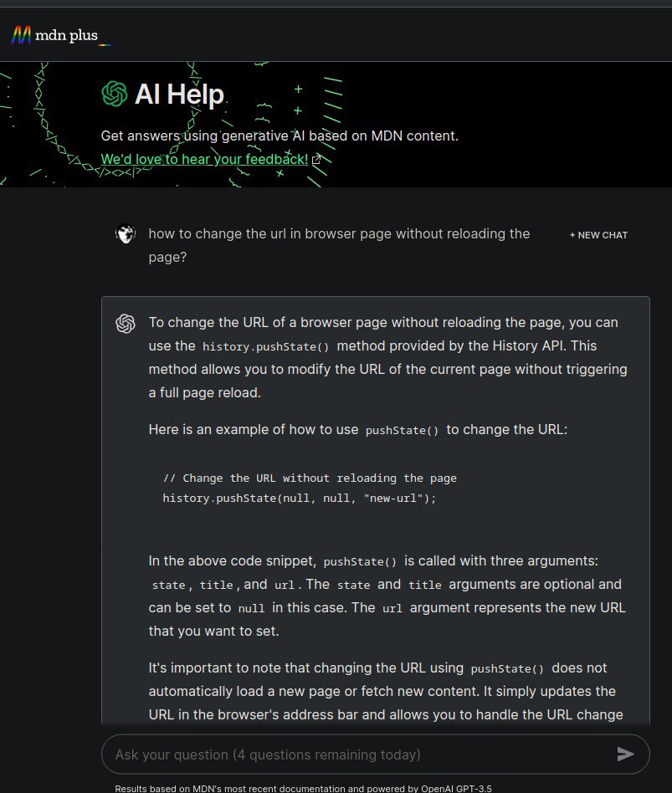The width and height of the screenshot is (672, 793).
Task: Start a new chat with + NEW CHAT
Action: pos(598,235)
